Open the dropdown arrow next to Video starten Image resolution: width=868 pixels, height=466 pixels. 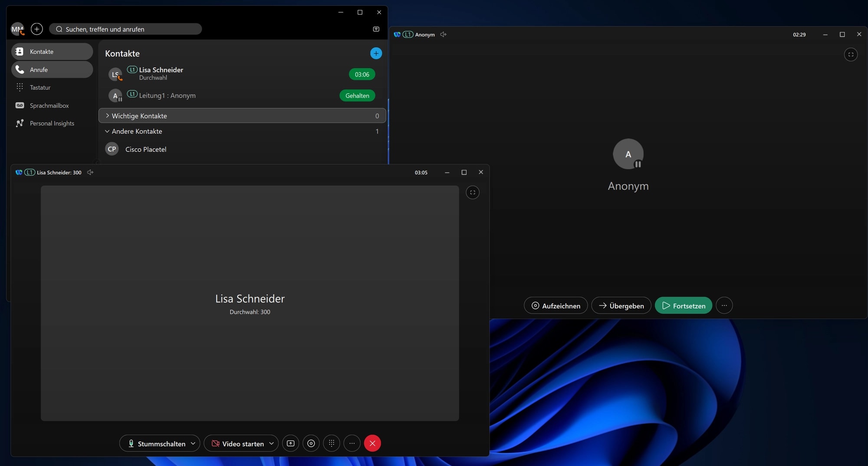[272, 443]
